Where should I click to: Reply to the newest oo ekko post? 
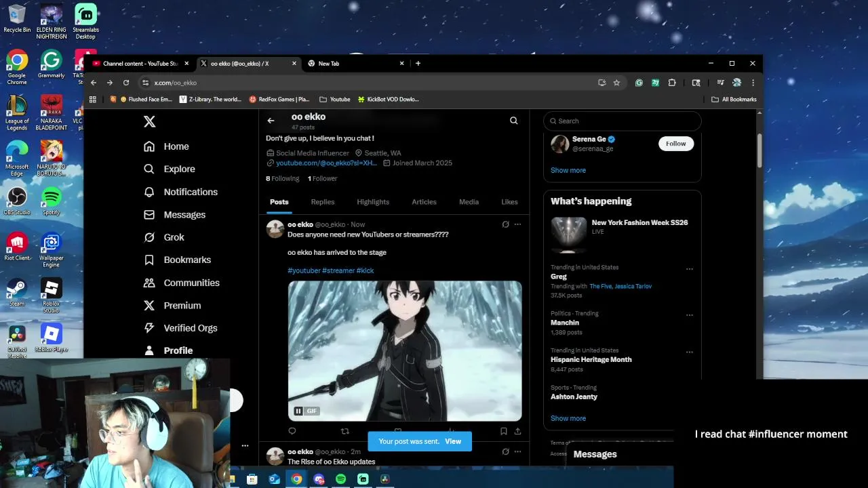click(292, 431)
